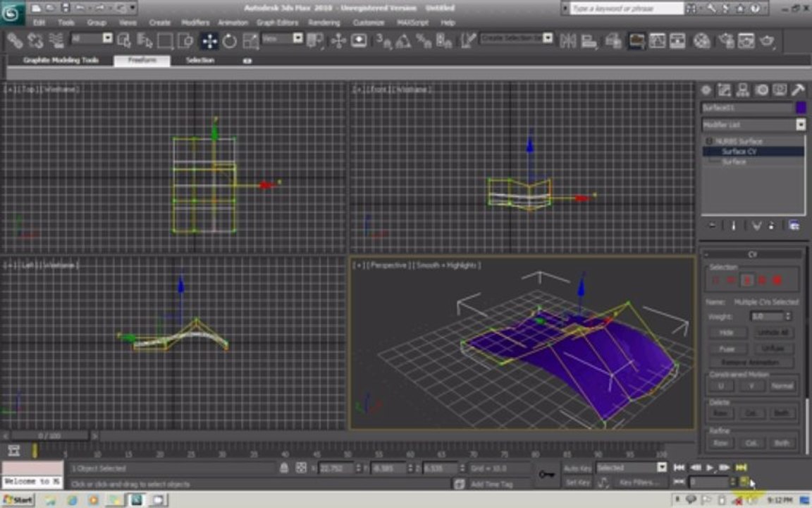The height and width of the screenshot is (508, 812).
Task: Toggle the Selection Lock padlock icon
Action: coord(284,468)
